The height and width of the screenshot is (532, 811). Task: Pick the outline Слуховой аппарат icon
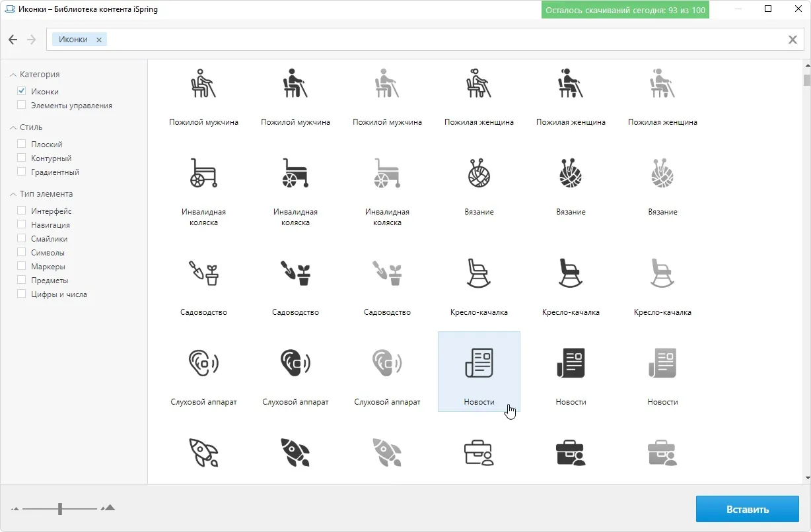pyautogui.click(x=203, y=362)
